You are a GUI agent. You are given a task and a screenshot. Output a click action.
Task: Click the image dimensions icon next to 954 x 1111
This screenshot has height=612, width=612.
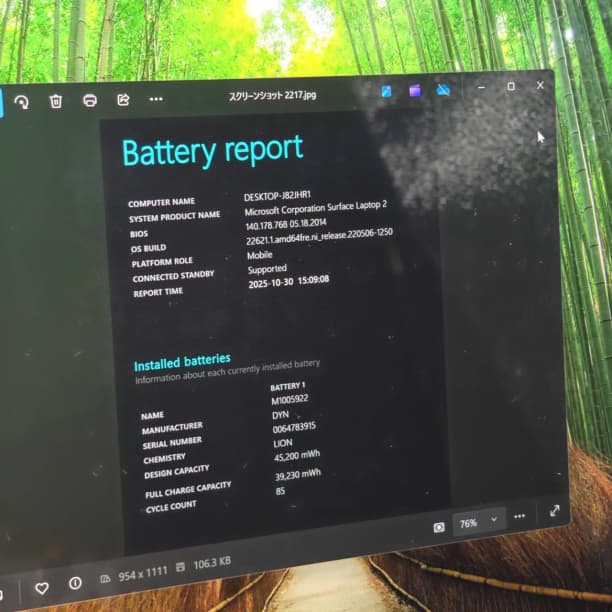pyautogui.click(x=105, y=578)
